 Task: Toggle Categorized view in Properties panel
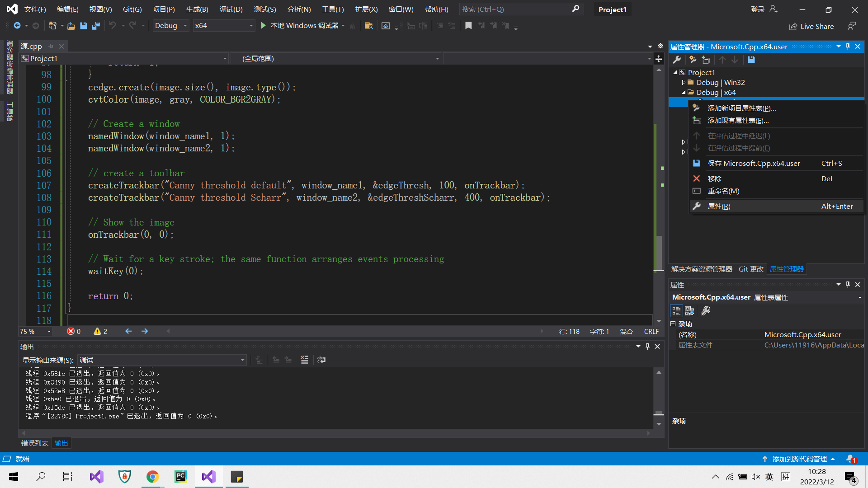[676, 311]
